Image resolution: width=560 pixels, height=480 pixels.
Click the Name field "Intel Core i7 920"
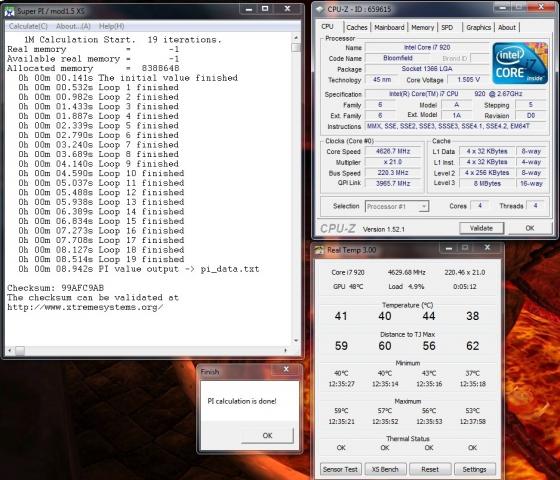(x=427, y=48)
